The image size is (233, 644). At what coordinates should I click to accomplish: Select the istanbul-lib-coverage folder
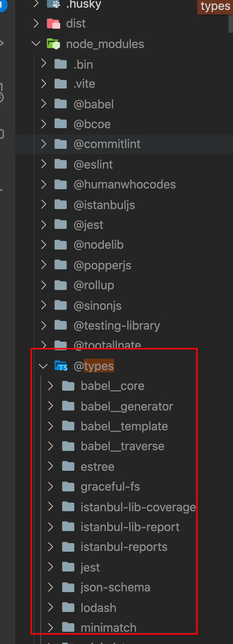click(x=138, y=507)
